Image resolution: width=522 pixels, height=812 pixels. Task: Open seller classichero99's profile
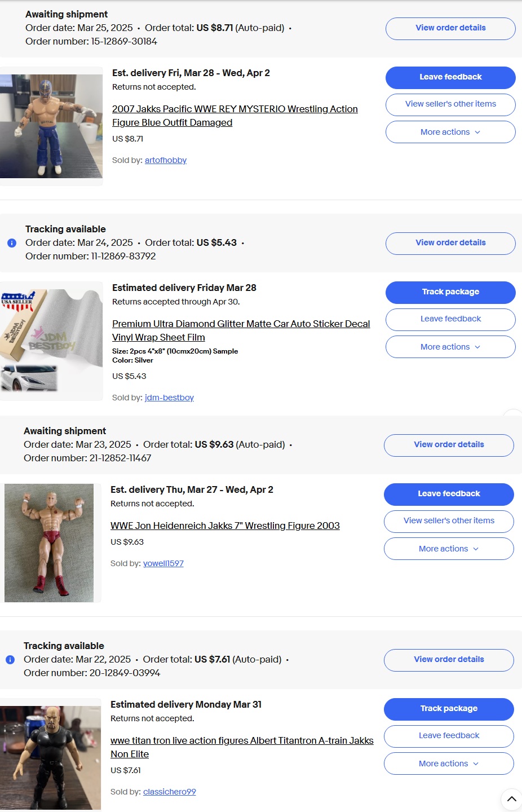[170, 792]
